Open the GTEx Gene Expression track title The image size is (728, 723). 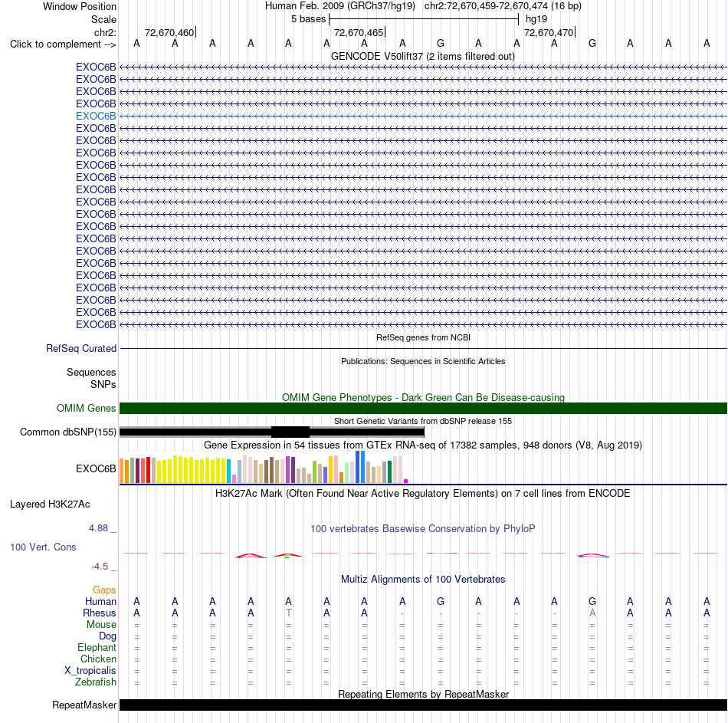coord(423,445)
